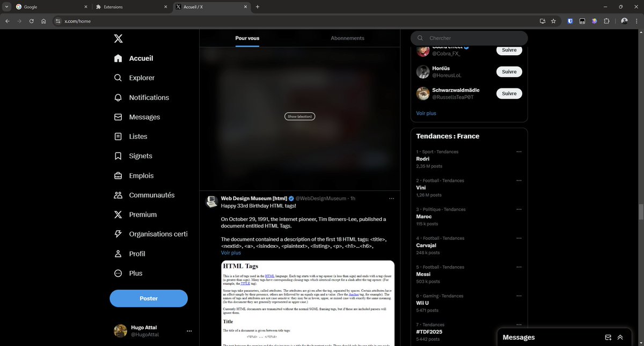Click the Premium X icon
The image size is (644, 346).
(118, 214)
